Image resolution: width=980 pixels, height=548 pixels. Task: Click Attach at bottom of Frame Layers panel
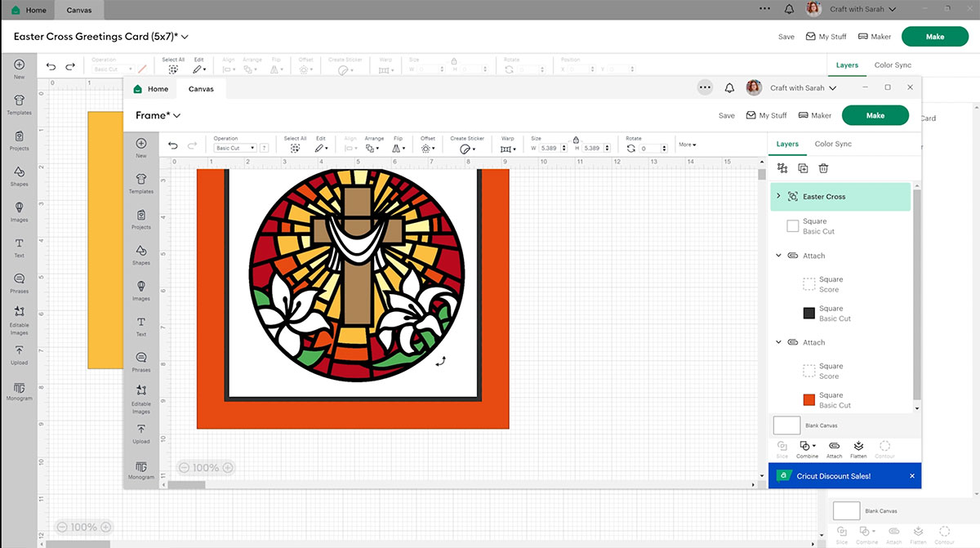[834, 449]
